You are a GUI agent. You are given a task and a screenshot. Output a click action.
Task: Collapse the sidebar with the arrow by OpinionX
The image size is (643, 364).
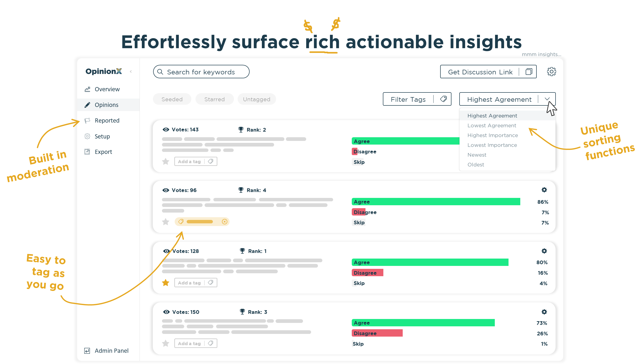coord(131,72)
